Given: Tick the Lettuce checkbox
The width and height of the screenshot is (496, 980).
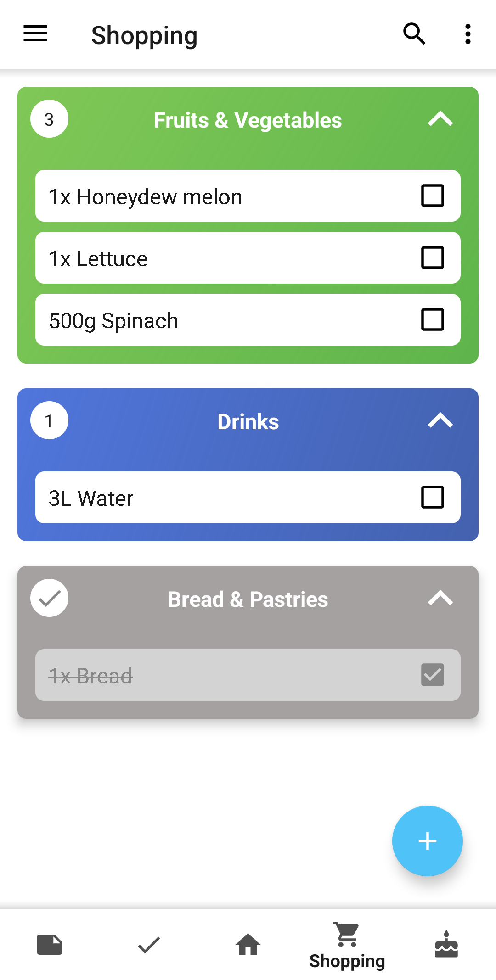Looking at the screenshot, I should click(x=432, y=258).
